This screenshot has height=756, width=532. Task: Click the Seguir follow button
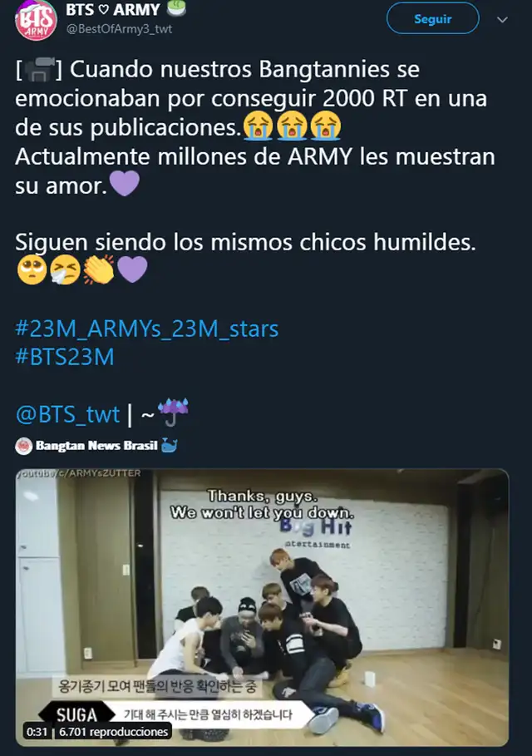[x=433, y=19]
